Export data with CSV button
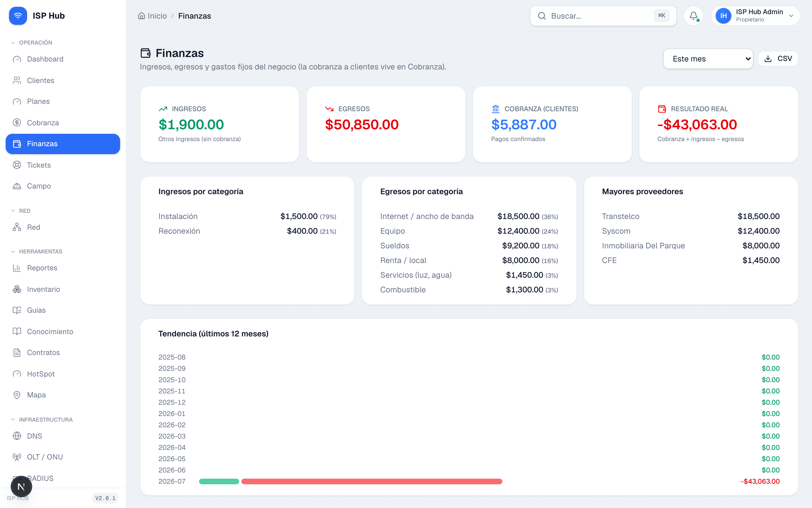 778,59
